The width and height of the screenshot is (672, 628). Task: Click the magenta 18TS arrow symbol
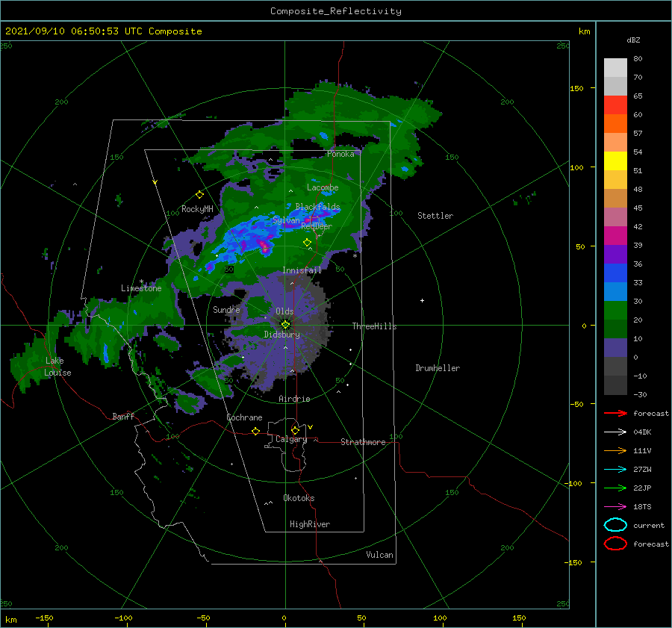pos(615,507)
